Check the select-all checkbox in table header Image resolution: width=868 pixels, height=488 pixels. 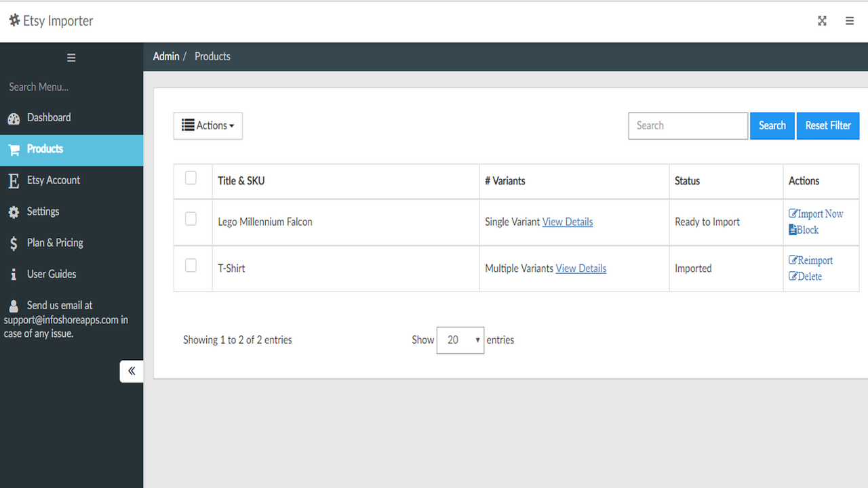(x=191, y=178)
